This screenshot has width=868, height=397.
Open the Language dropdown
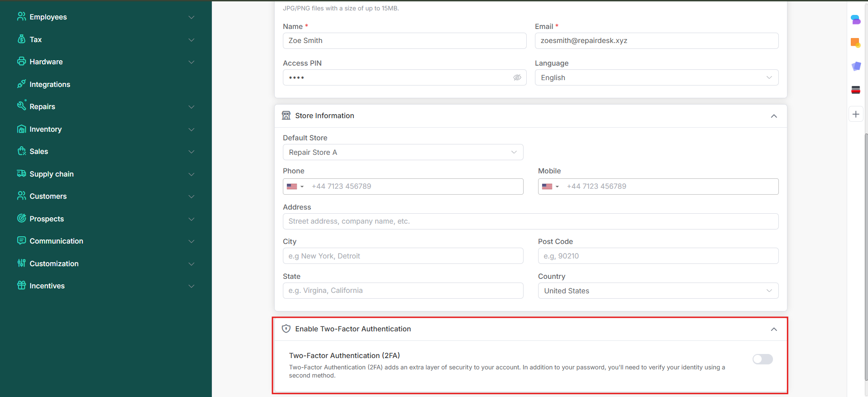[656, 77]
